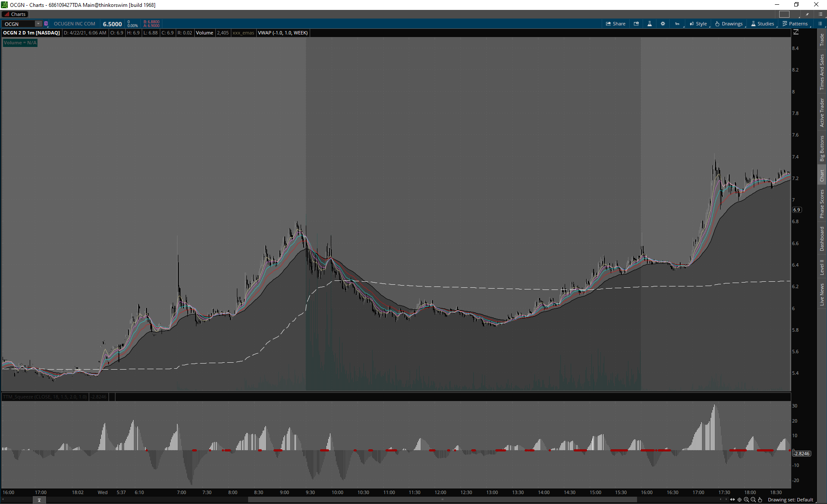Click the horizontal chart scrollbar
This screenshot has width=827, height=504.
coord(442,500)
